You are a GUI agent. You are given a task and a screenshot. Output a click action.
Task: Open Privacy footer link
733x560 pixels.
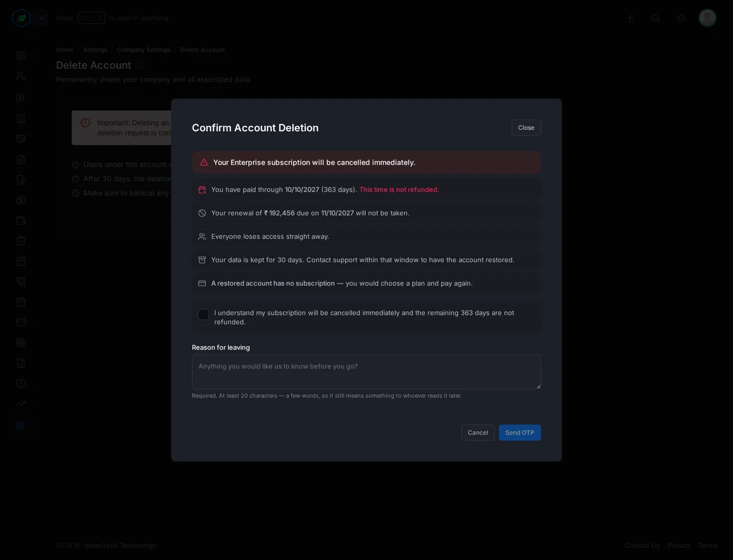tap(679, 545)
